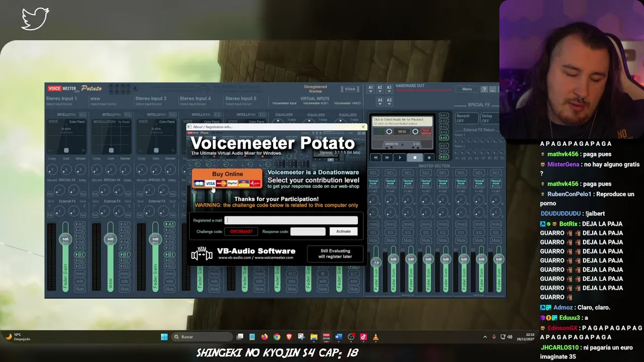Open Brave browser from the taskbar
Viewport: 644px width, 362px height.
click(x=289, y=337)
